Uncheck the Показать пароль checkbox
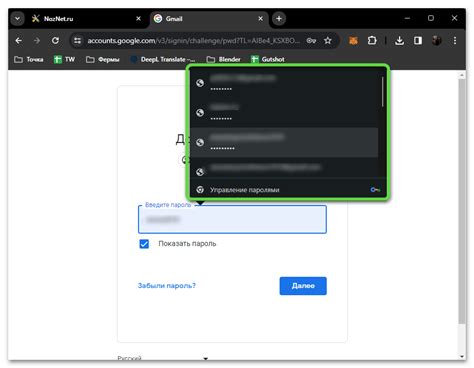Viewport: 474px width, 368px height. (144, 244)
